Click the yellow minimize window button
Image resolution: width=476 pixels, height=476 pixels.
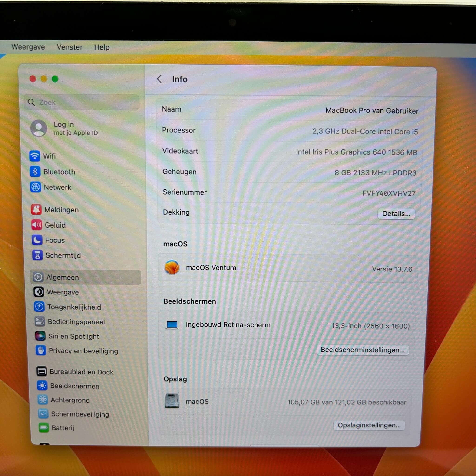[x=44, y=79]
